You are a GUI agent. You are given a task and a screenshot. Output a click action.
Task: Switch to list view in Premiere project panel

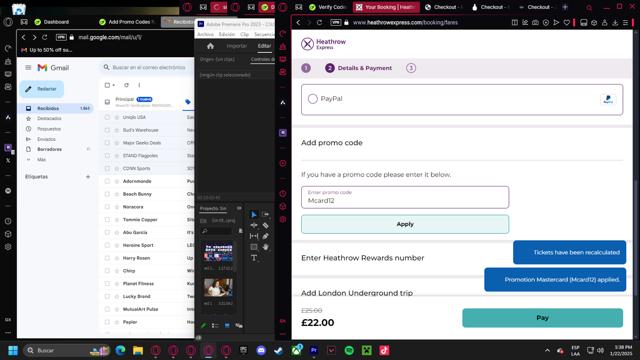coord(215,325)
